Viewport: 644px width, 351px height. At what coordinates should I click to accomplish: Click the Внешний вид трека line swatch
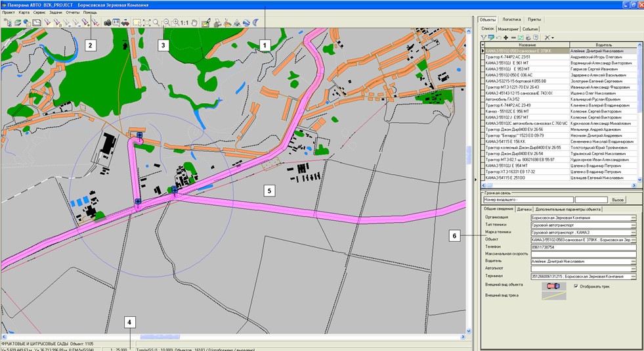click(x=553, y=296)
